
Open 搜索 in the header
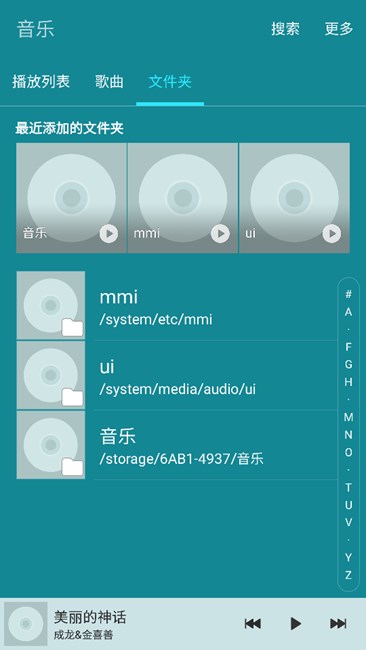(285, 29)
